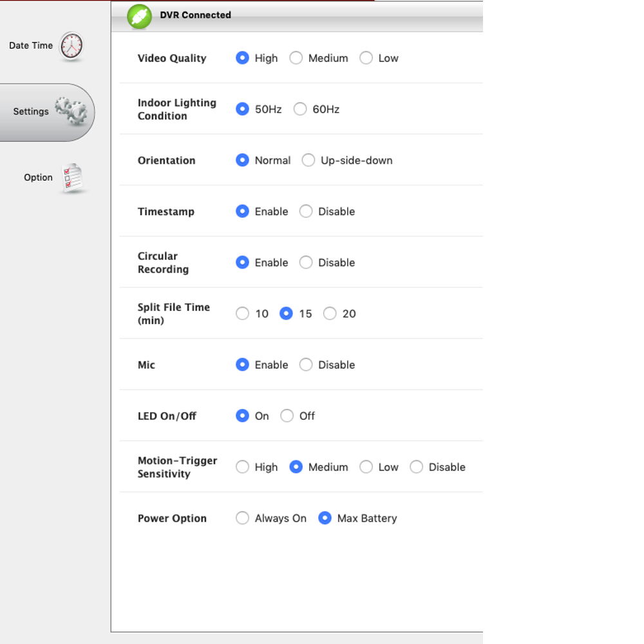Set Motion-Trigger Sensitivity to Low
The image size is (644, 644).
point(366,467)
